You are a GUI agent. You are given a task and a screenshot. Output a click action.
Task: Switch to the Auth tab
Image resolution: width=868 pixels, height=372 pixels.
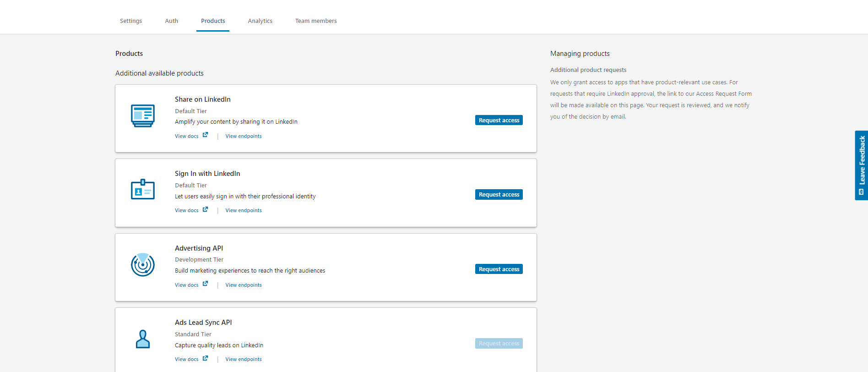pos(172,21)
